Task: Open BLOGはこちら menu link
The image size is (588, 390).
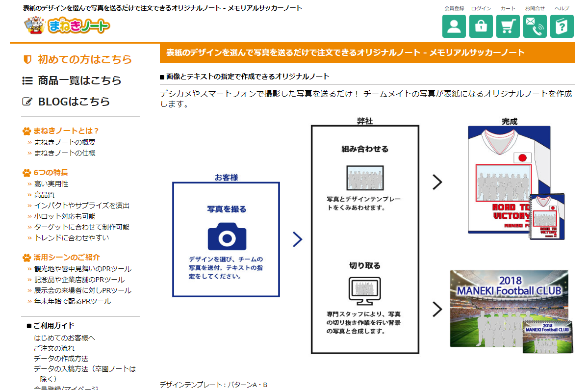Action: click(x=74, y=102)
